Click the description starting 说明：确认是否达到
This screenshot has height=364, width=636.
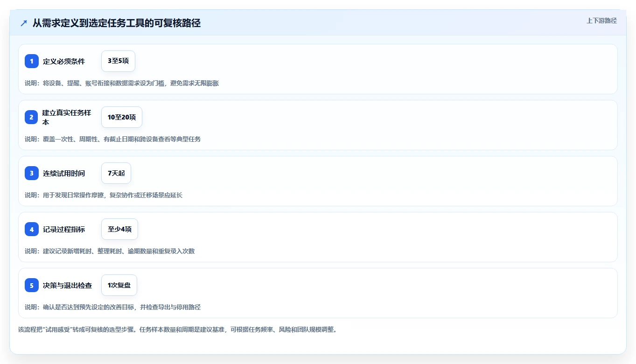point(112,307)
